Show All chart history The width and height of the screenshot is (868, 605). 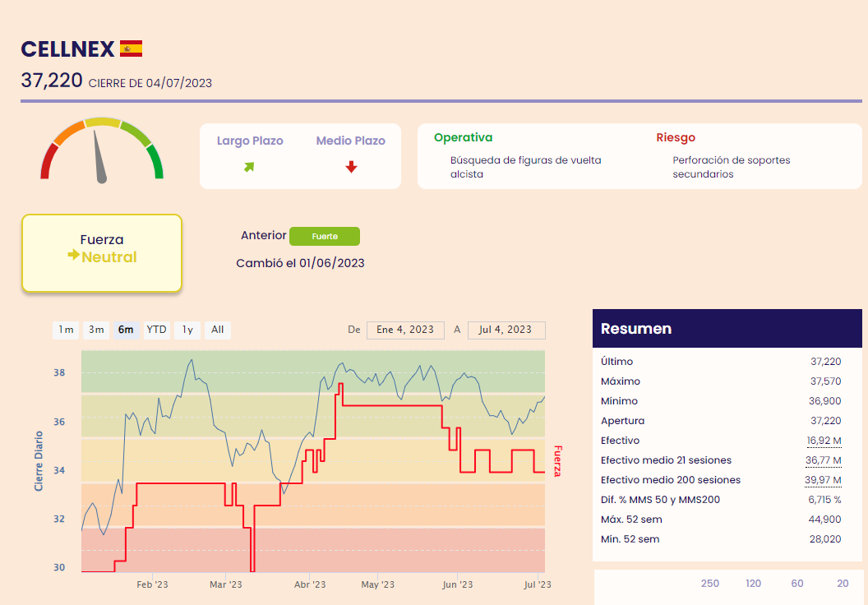(x=218, y=330)
